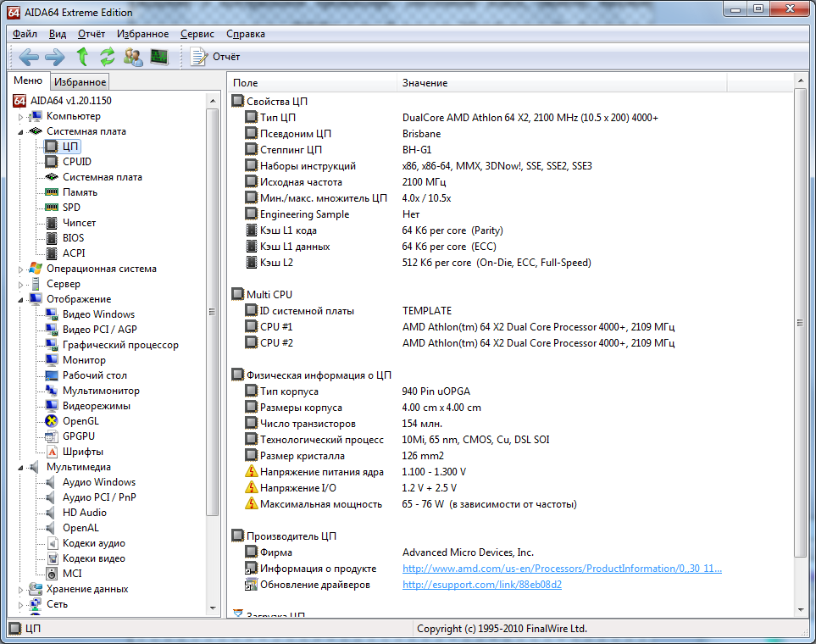Viewport: 816px width, 644px height.
Task: Click the OpenGL yellow icon
Action: (52, 421)
